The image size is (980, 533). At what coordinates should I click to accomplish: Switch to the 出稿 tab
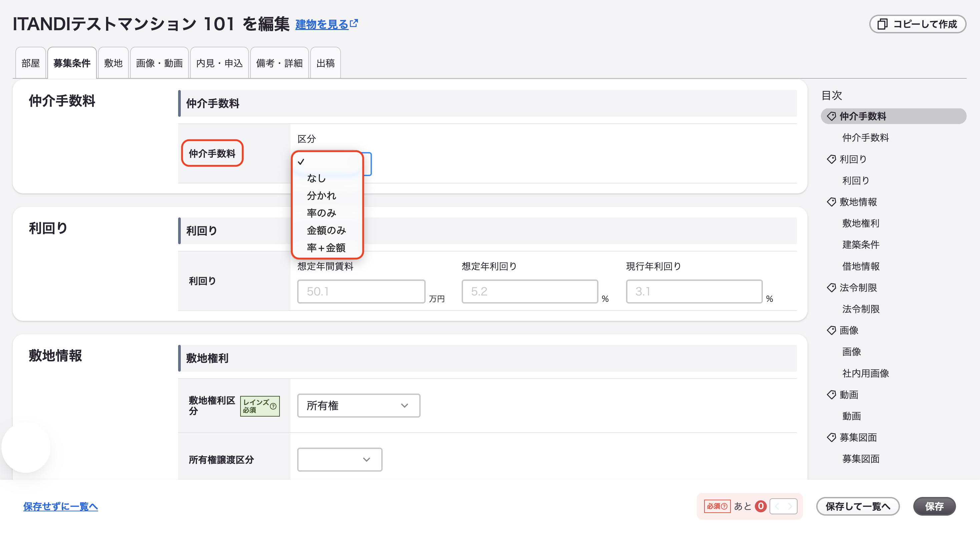coord(325,63)
